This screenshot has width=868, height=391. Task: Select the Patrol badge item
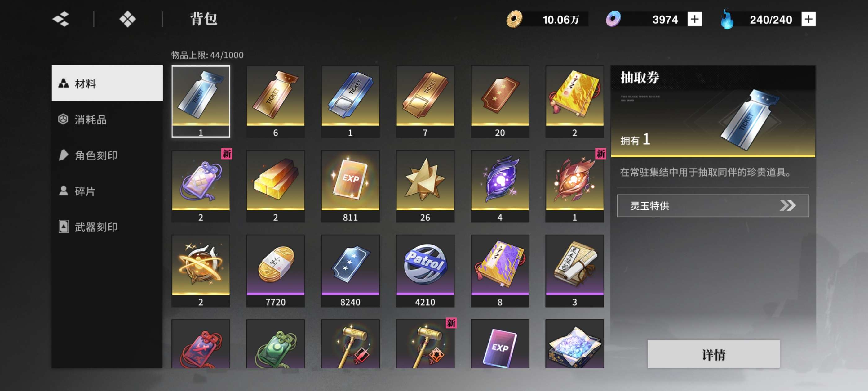tap(425, 271)
